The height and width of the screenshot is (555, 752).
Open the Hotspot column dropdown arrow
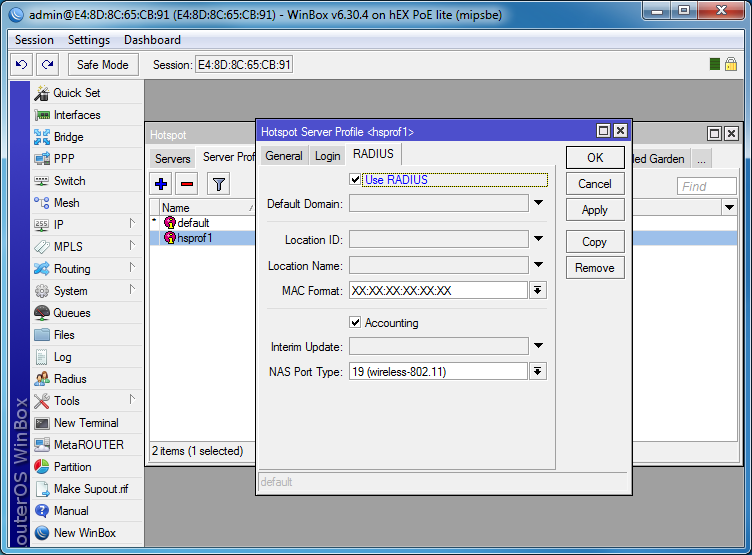click(729, 208)
